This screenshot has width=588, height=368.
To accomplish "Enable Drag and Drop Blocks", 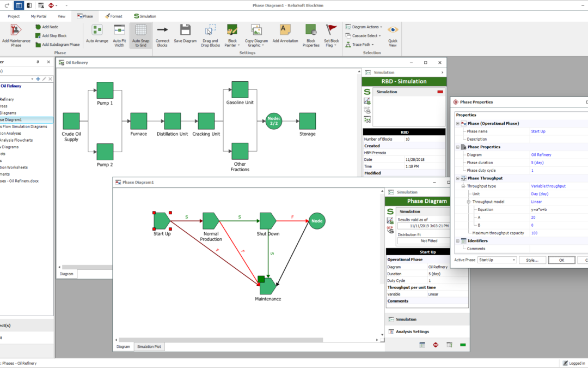I will coord(210,35).
